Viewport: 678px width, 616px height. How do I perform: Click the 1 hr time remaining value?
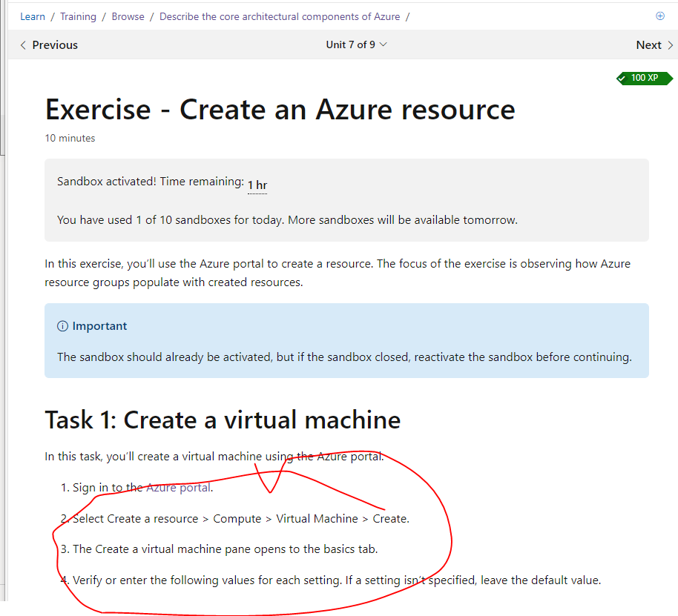pyautogui.click(x=257, y=185)
